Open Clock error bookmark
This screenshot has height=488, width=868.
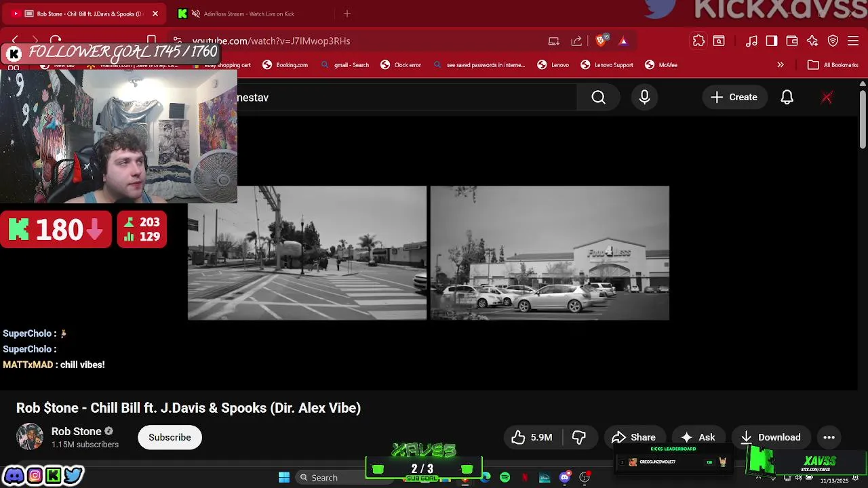[401, 65]
